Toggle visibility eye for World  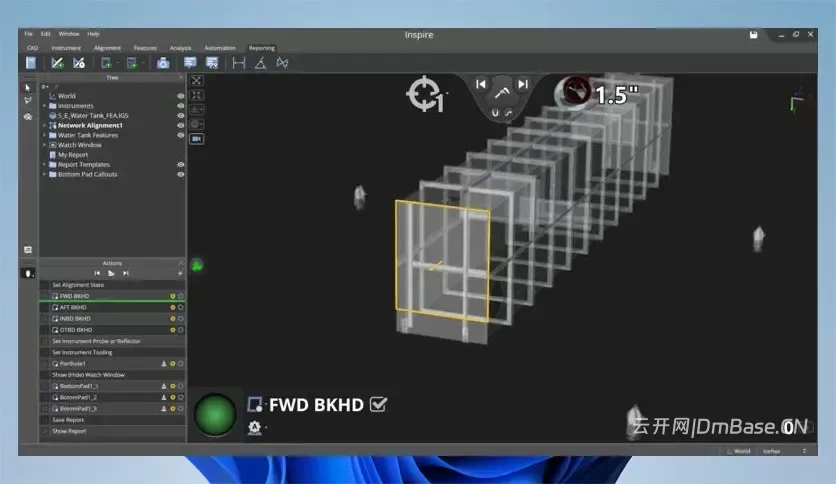click(x=181, y=96)
